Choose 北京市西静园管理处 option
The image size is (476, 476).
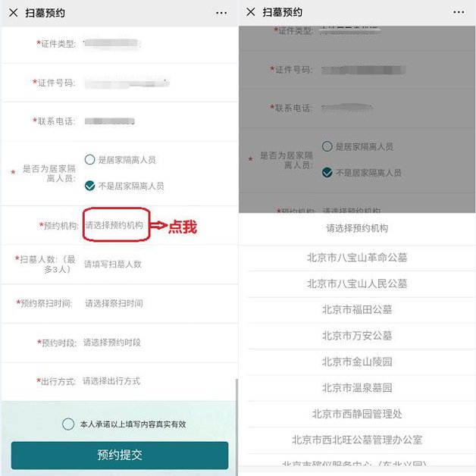[357, 414]
